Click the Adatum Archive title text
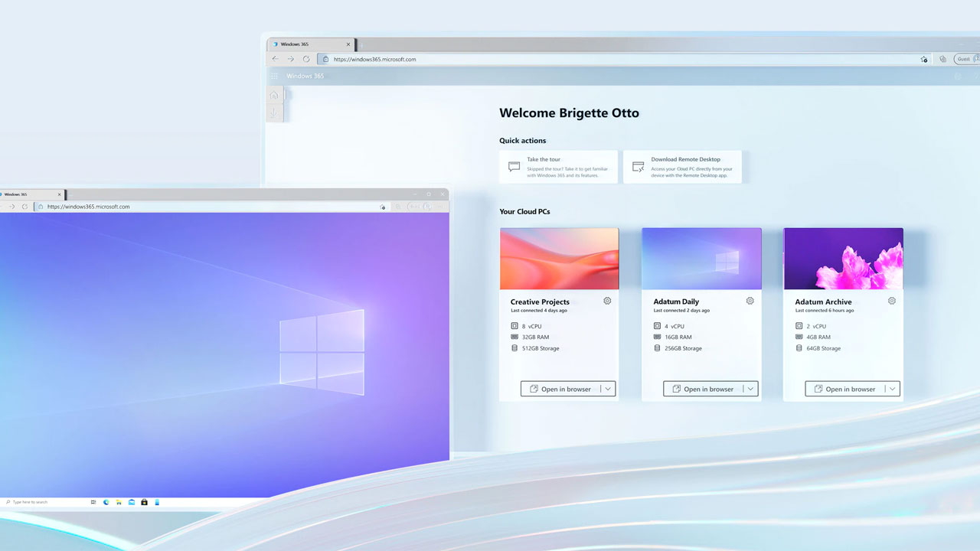Viewport: 980px width, 551px height. pyautogui.click(x=823, y=302)
